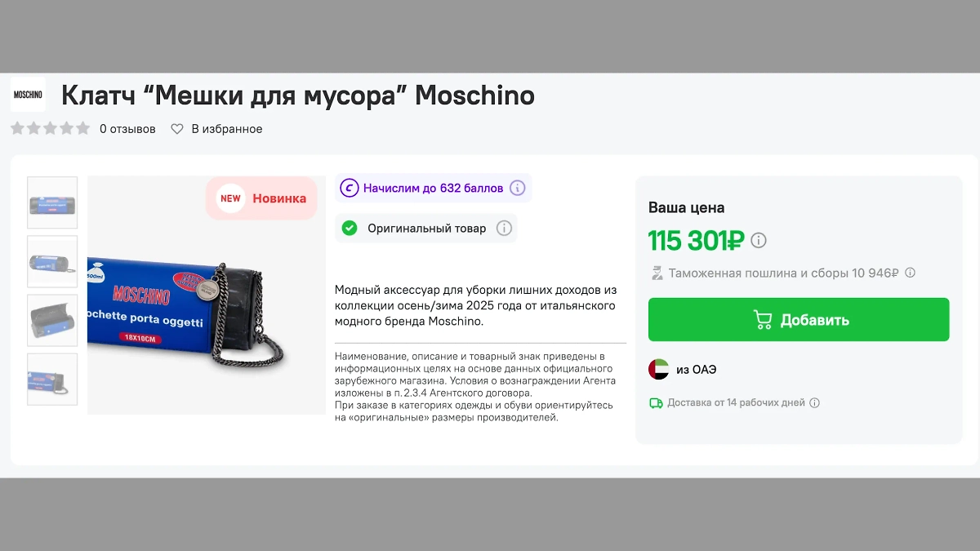
Task: Click the green checkmark on Оригинальный товар badge
Action: tap(351, 229)
